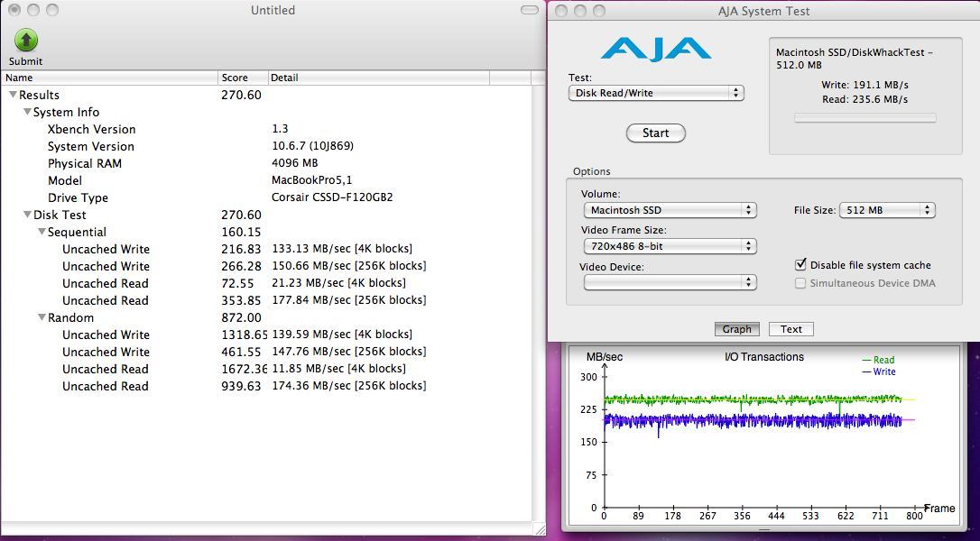
Task: Select Random Uncached Read 174.36 MB/sec row
Action: [x=266, y=386]
